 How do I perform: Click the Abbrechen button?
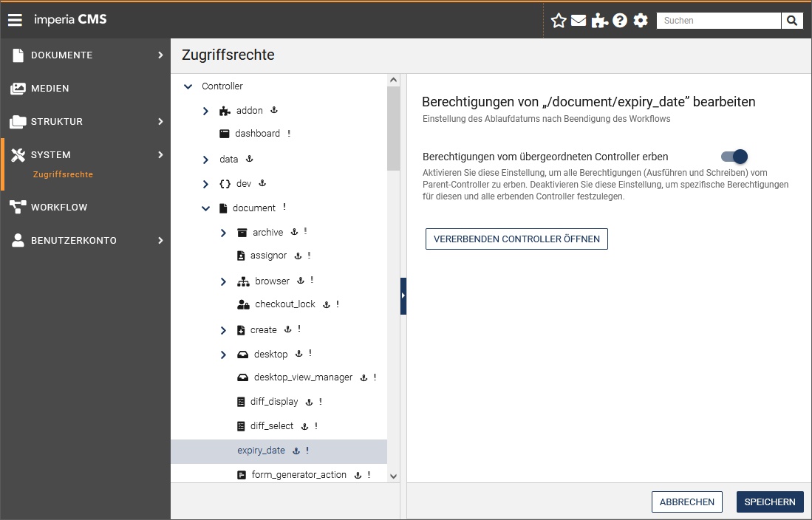[x=686, y=502]
